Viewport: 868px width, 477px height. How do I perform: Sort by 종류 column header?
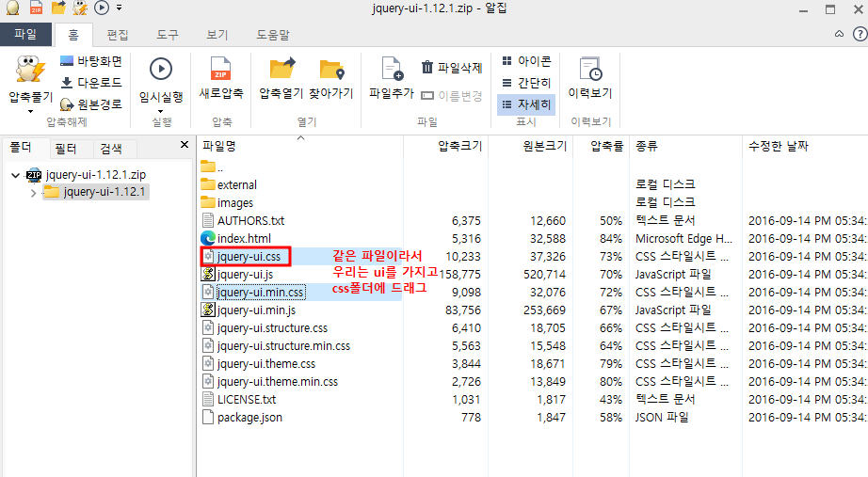coord(647,146)
